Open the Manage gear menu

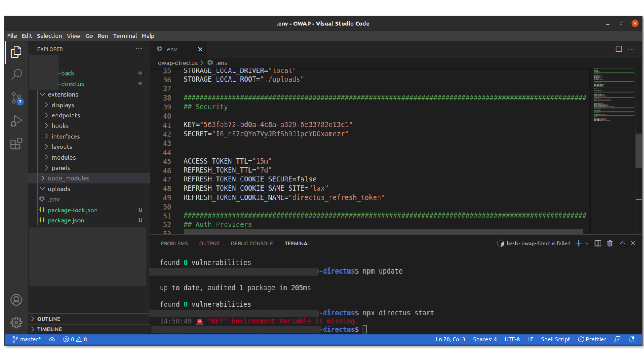point(16,323)
